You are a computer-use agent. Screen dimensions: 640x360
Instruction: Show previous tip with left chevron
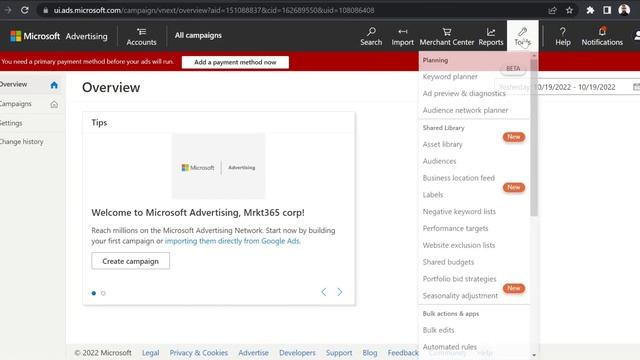324,292
